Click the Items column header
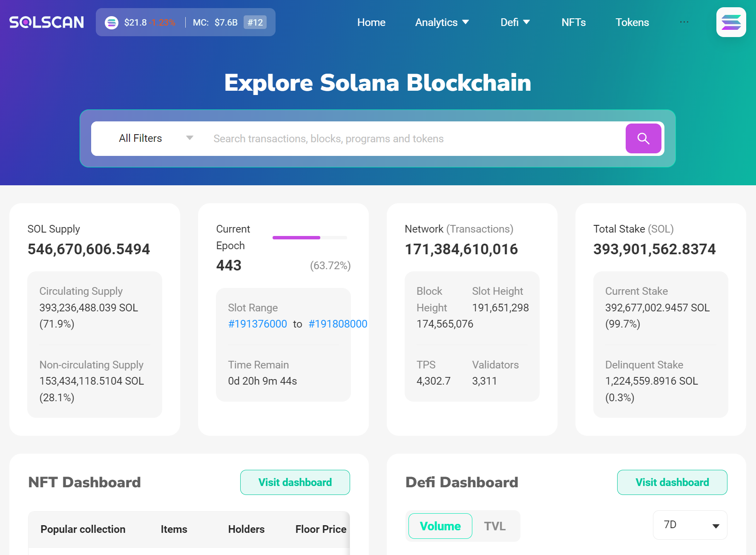 [174, 529]
